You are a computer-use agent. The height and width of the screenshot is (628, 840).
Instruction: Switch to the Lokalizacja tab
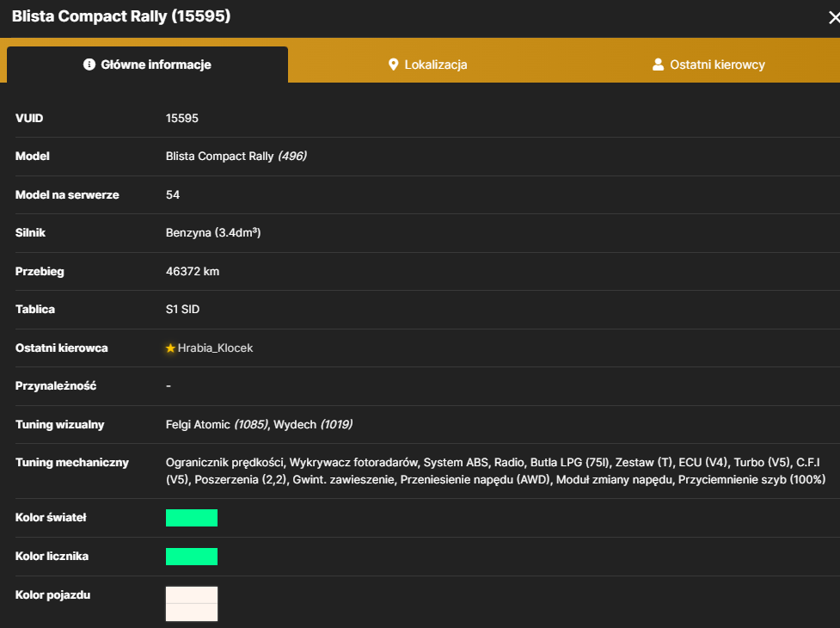point(427,65)
